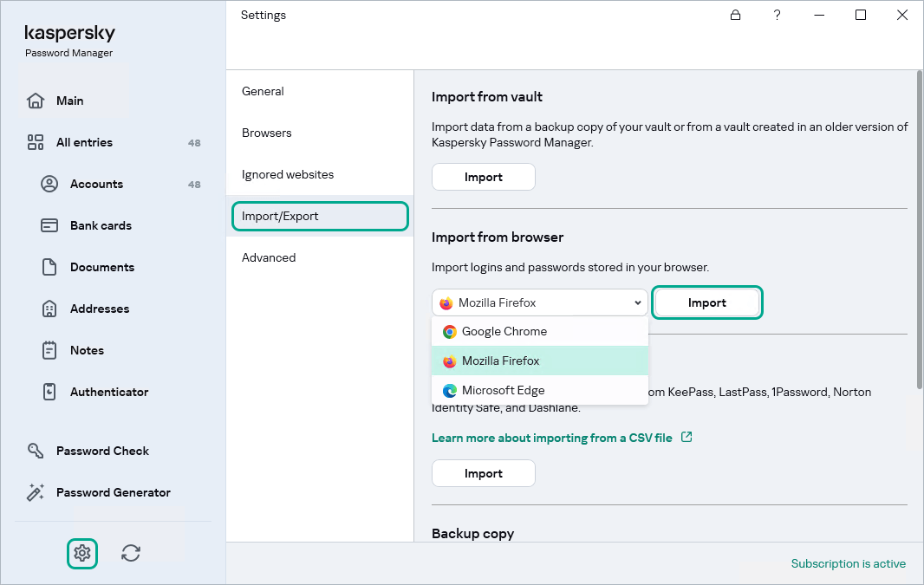Click the sync refresh icon
This screenshot has width=924, height=585.
(131, 553)
